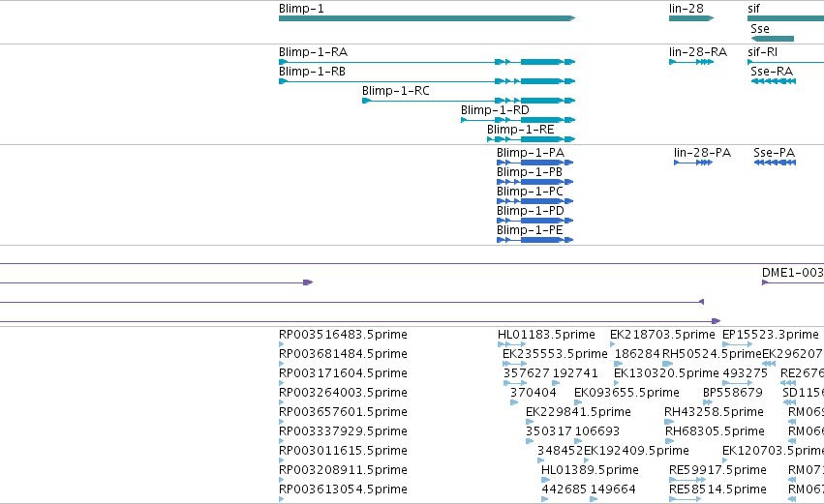Click transcript Blimp-1-RD
824x504 pixels.
tap(518, 120)
